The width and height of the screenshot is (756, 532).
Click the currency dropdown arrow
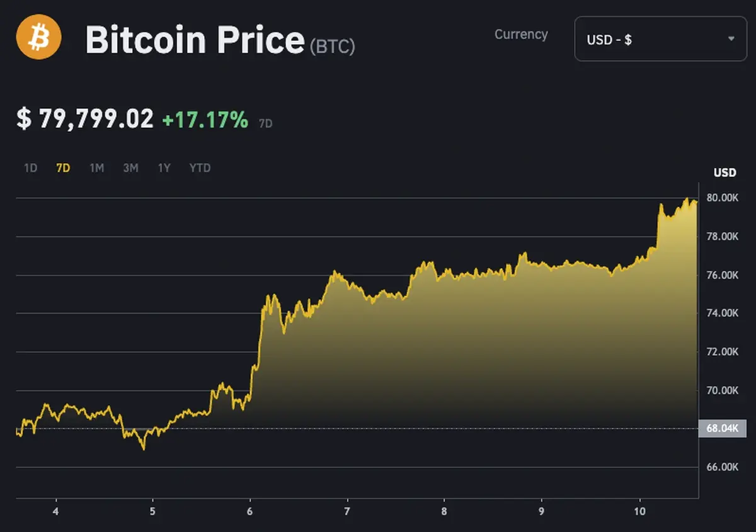pyautogui.click(x=731, y=39)
